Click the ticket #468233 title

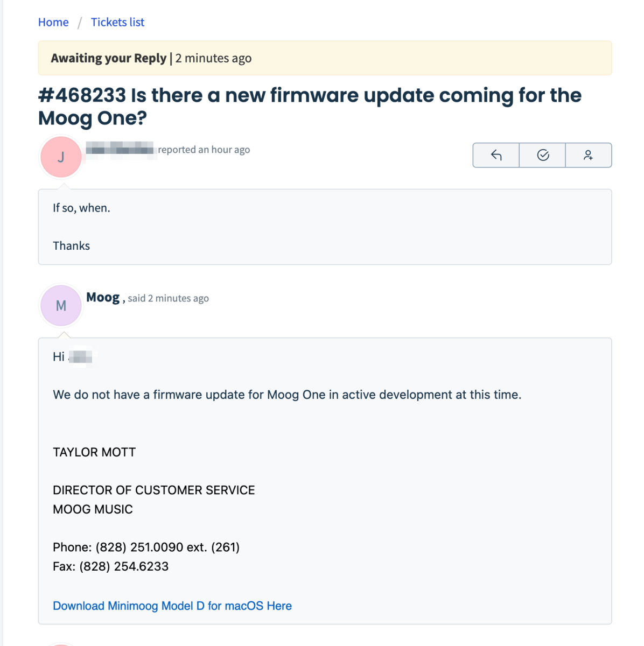[310, 106]
